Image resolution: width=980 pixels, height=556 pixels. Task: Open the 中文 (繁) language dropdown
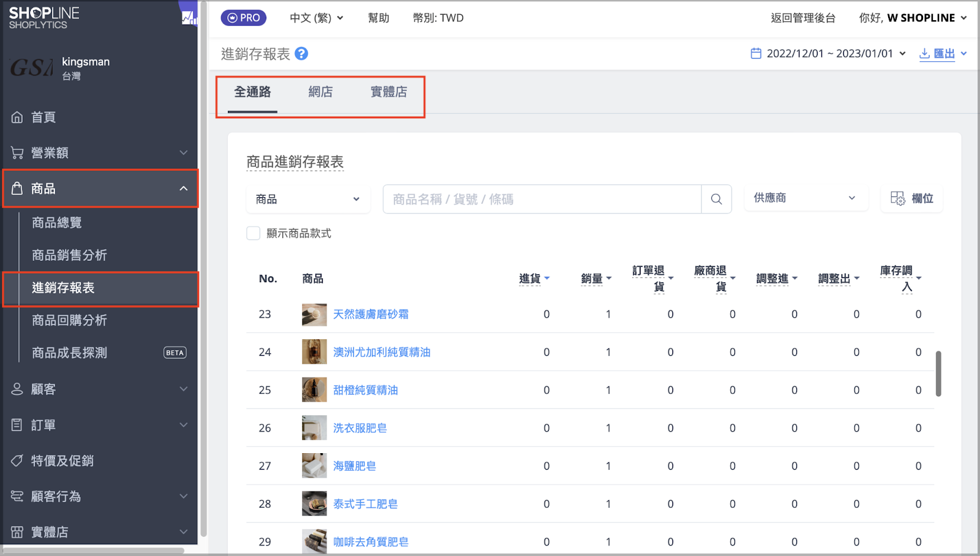pos(316,18)
